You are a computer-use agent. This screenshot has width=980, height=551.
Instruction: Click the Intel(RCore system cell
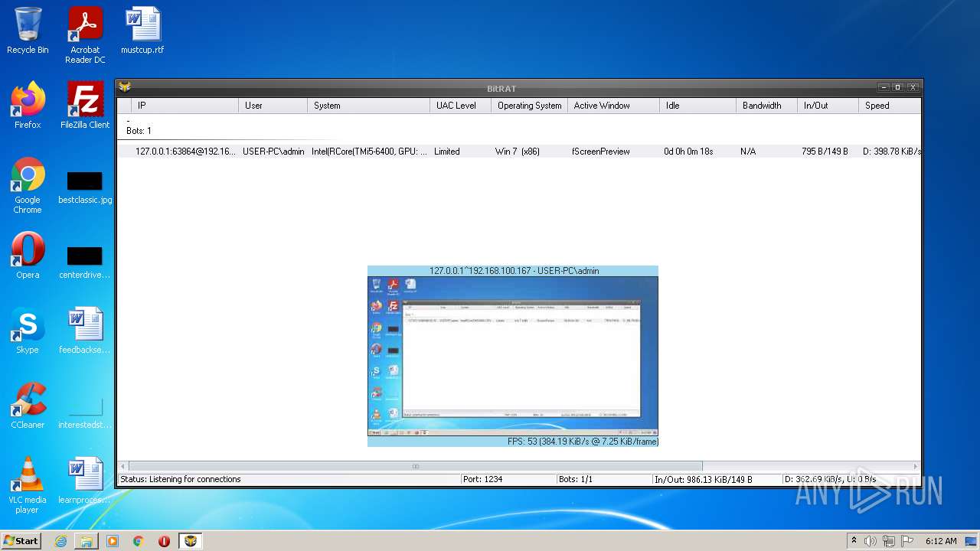tap(370, 152)
